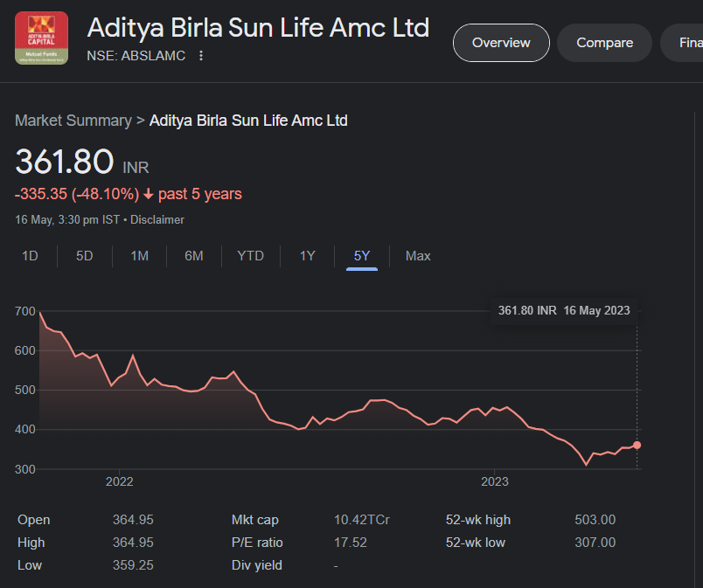Click the 2022 label on chart axis
The height and width of the screenshot is (588, 703).
pyautogui.click(x=119, y=481)
